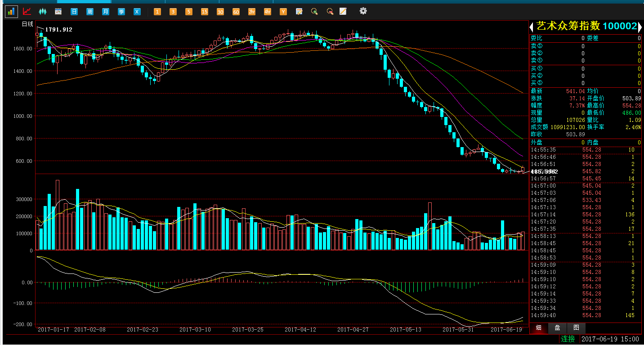Select the 2hr interval button

click(251, 12)
